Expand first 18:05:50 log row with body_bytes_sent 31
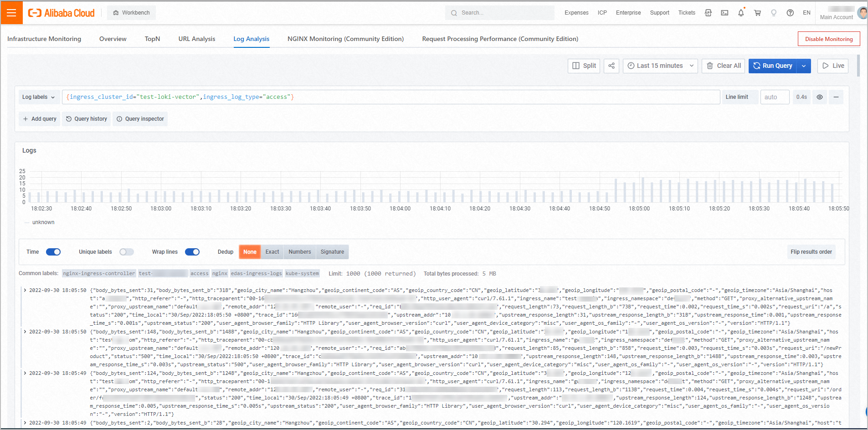The width and height of the screenshot is (868, 430). 25,290
